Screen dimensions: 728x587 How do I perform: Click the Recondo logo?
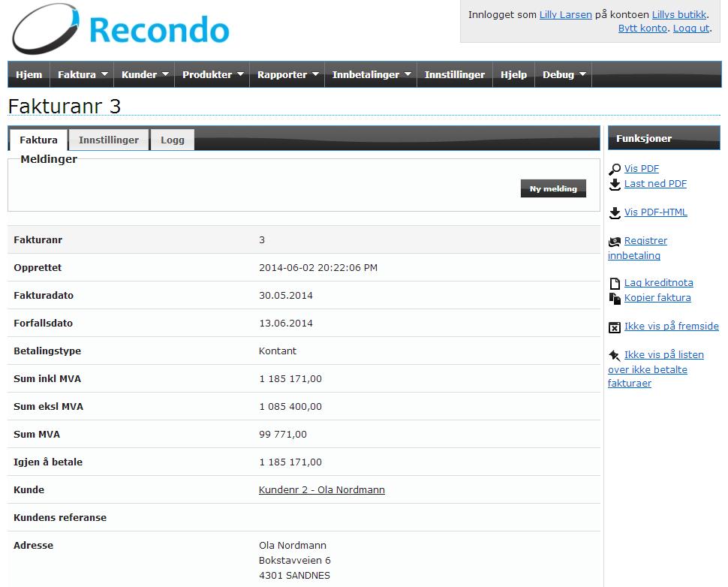[121, 30]
